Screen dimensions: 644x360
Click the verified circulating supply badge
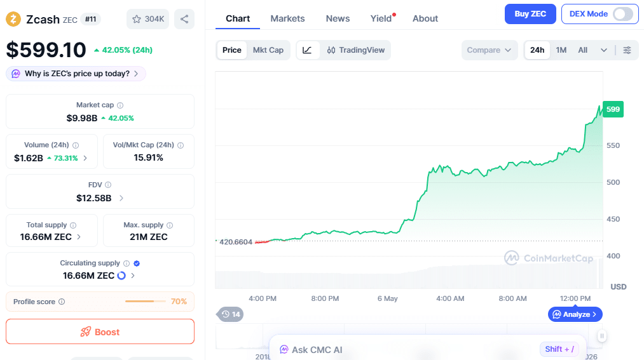[x=137, y=263]
